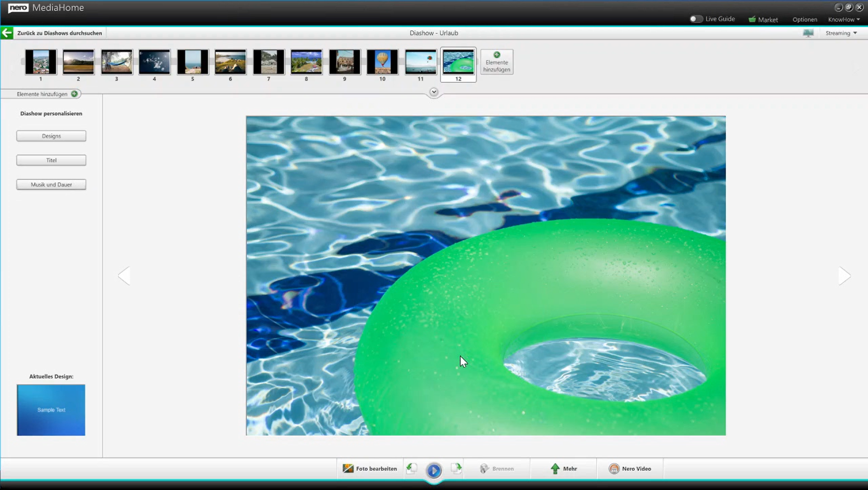Click the green back arrow icon
Image resolution: width=868 pixels, height=490 pixels.
tap(7, 33)
